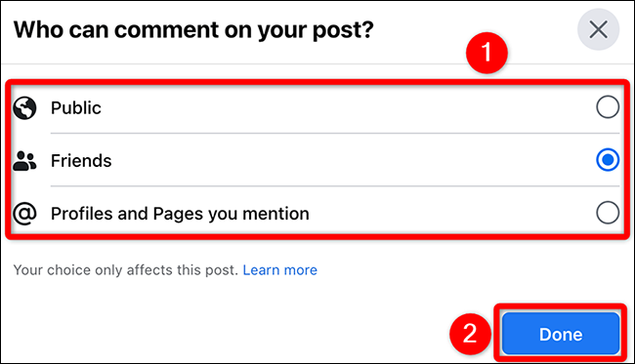The width and height of the screenshot is (635, 364).
Task: Click the 'Your choice only affects this post' note
Action: [x=126, y=269]
